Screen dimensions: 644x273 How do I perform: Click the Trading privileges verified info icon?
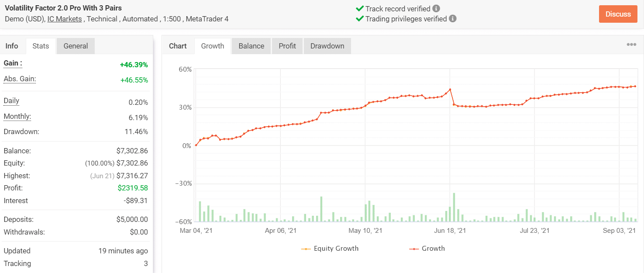pyautogui.click(x=453, y=19)
